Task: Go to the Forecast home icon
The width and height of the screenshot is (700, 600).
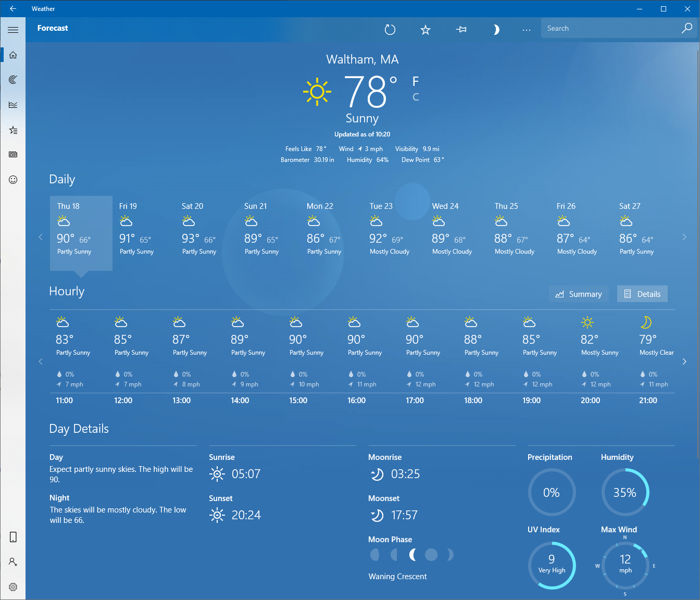Action: pyautogui.click(x=13, y=55)
